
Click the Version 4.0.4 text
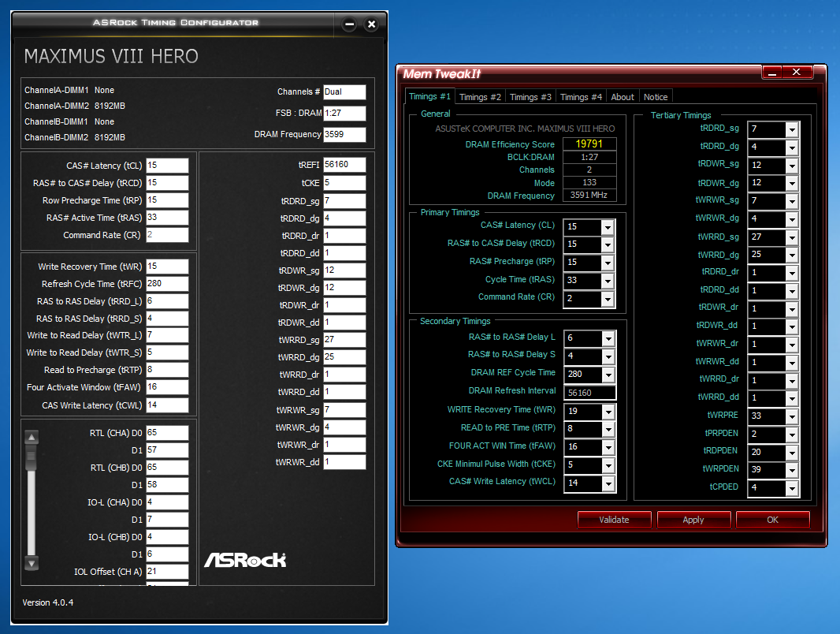[48, 602]
